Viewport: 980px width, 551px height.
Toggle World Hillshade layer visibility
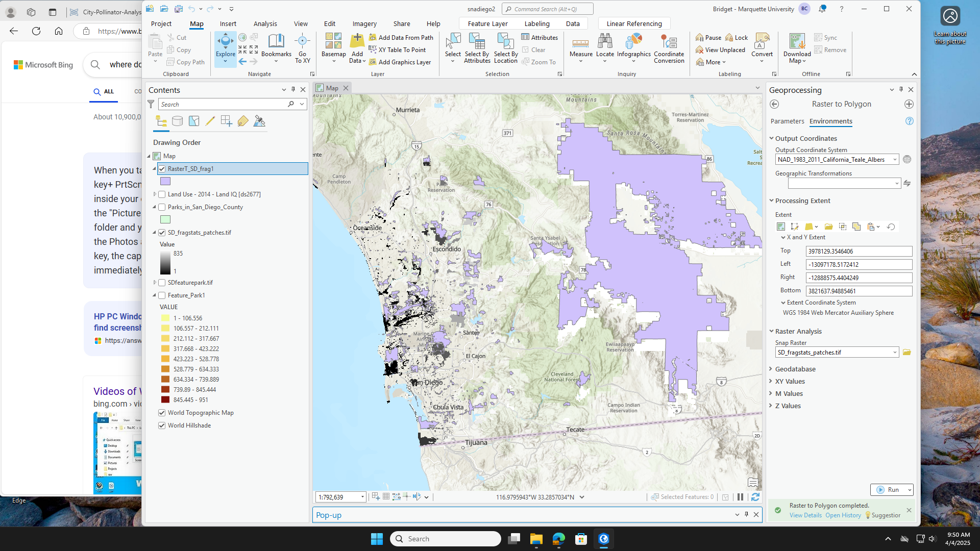(162, 425)
